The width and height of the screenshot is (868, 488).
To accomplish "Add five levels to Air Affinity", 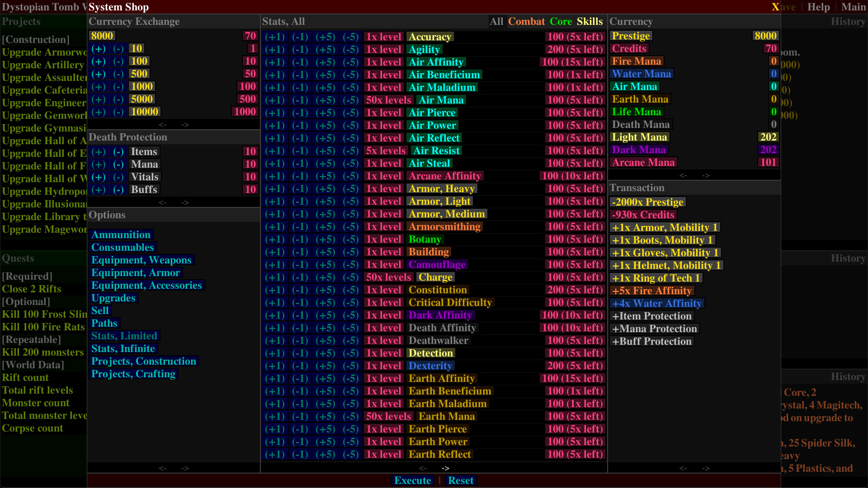I will pyautogui.click(x=325, y=62).
